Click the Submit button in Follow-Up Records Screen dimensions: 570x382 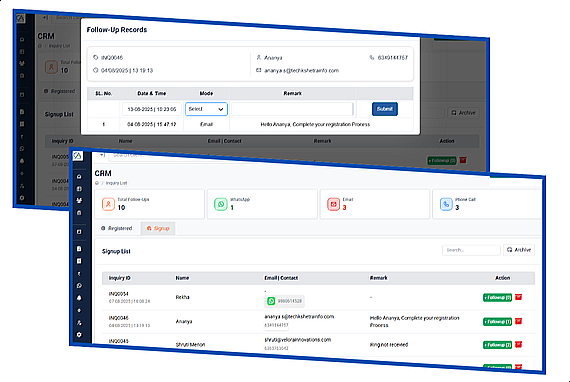[x=385, y=109]
